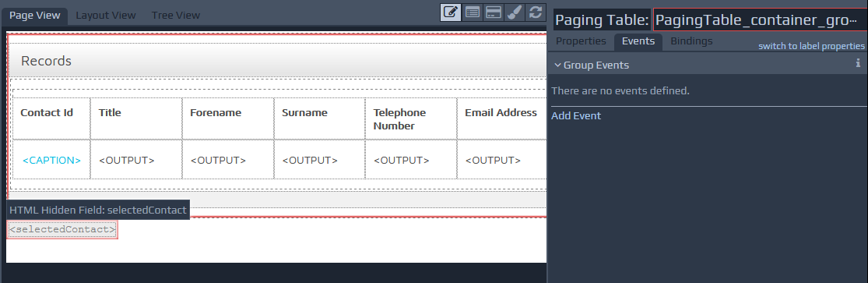
Task: Select the Events tab
Action: click(638, 41)
